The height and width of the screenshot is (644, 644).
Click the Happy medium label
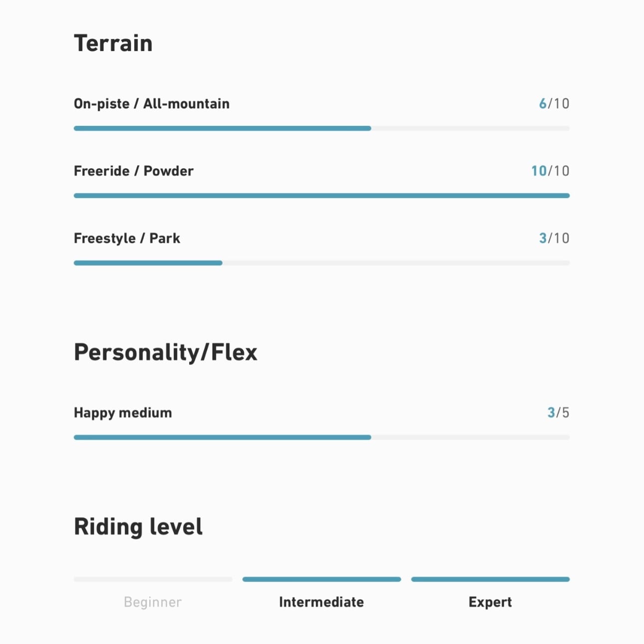click(123, 413)
